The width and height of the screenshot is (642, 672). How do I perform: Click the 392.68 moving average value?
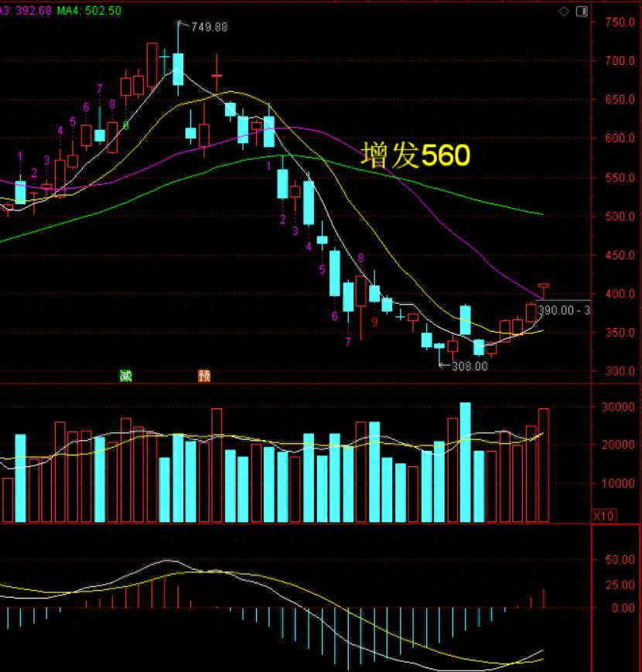[x=33, y=10]
